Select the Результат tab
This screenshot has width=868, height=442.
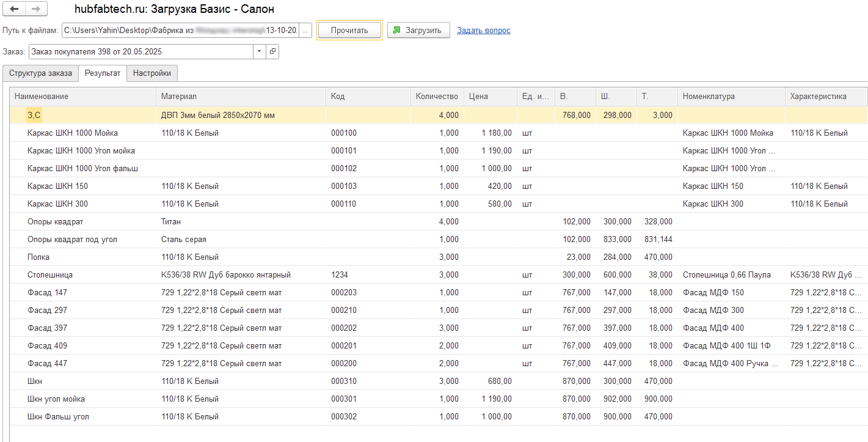(x=103, y=73)
